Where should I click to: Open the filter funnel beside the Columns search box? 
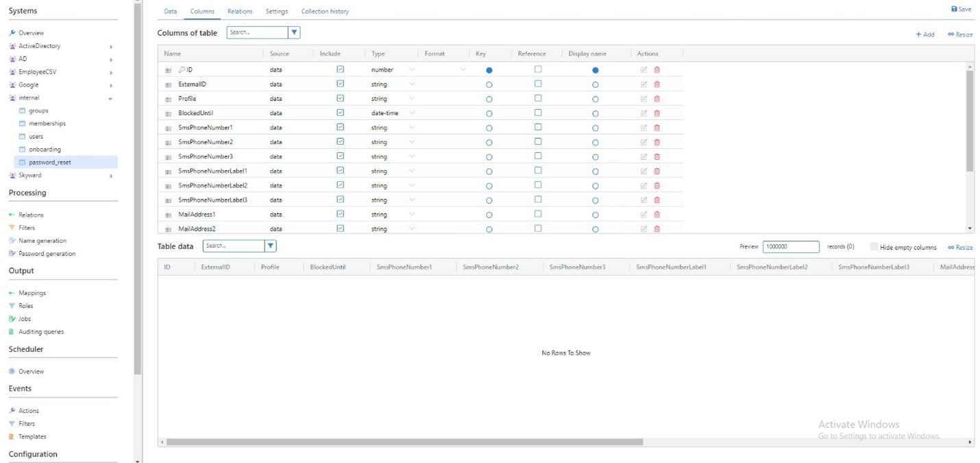[294, 32]
